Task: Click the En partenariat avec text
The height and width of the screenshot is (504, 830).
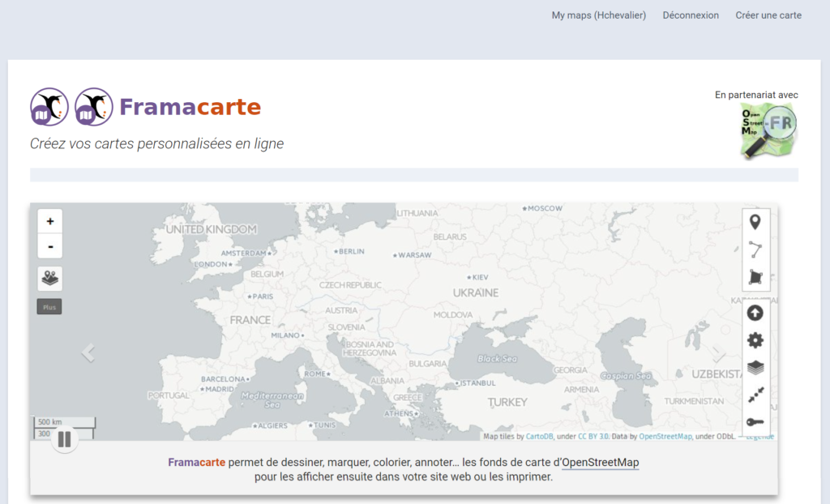Action: coord(756,96)
